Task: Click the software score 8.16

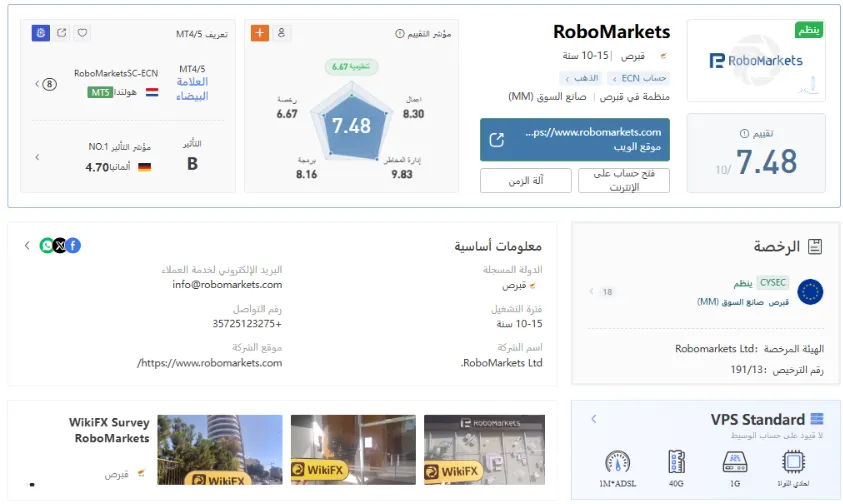Action: (306, 175)
